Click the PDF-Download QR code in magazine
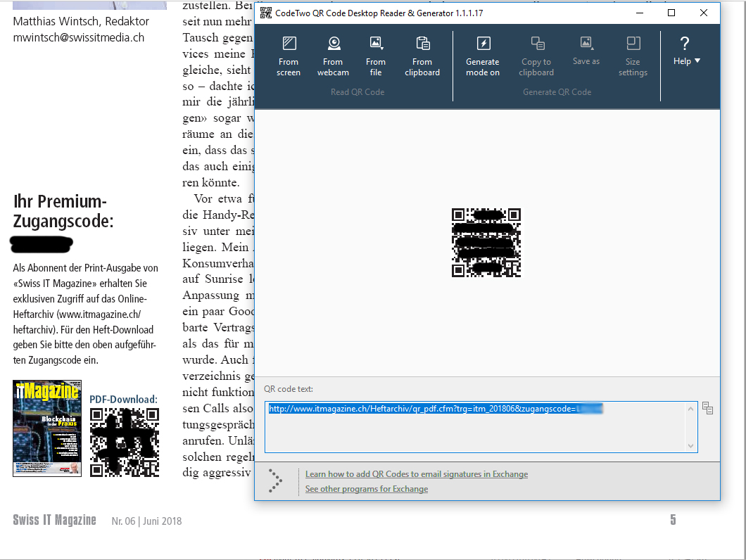 pos(124,443)
